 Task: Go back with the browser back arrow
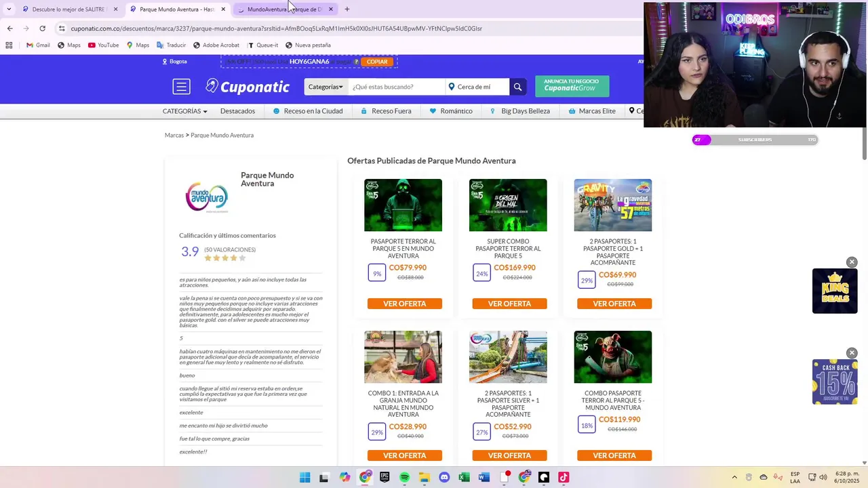click(x=9, y=28)
